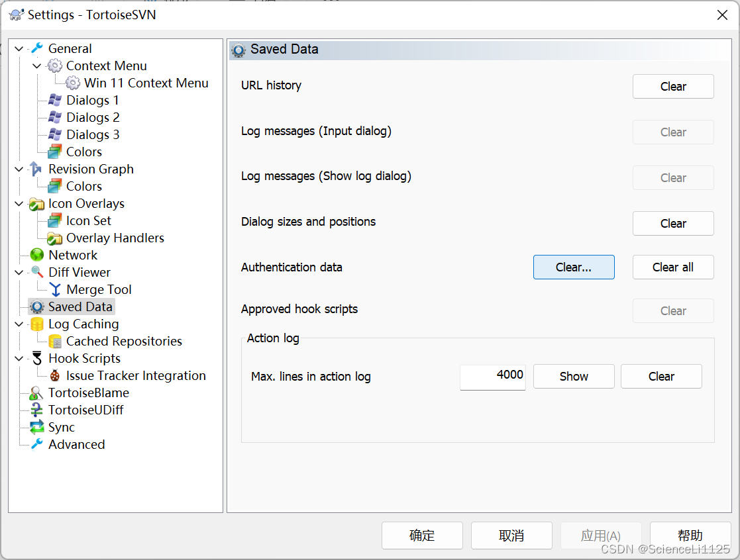
Task: Click the Dialogs 2 flag icon
Action: click(55, 117)
